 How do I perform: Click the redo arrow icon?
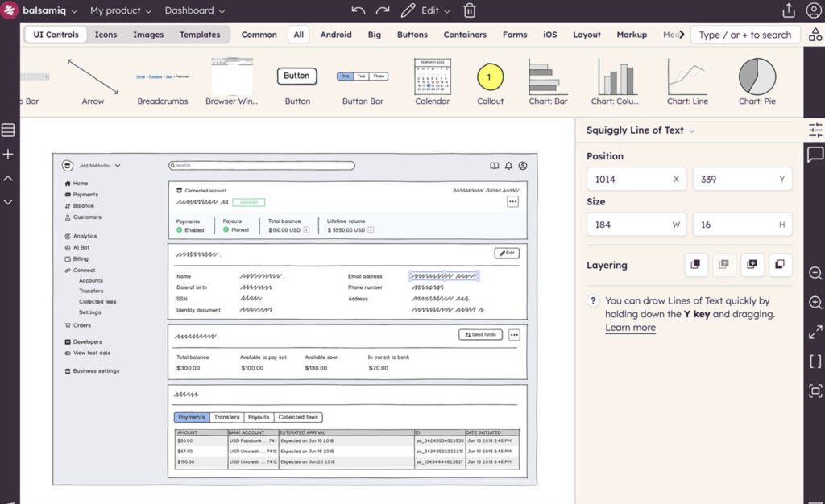point(383,10)
